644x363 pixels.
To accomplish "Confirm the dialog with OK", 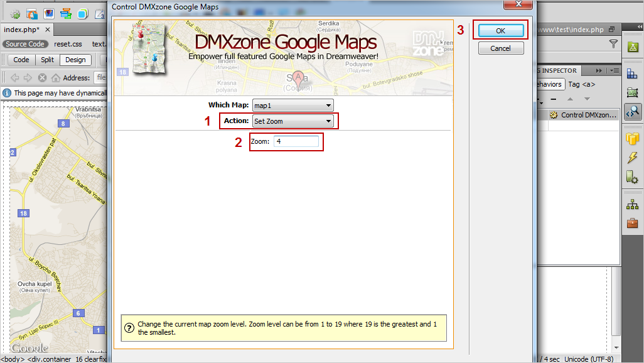I will (x=501, y=31).
